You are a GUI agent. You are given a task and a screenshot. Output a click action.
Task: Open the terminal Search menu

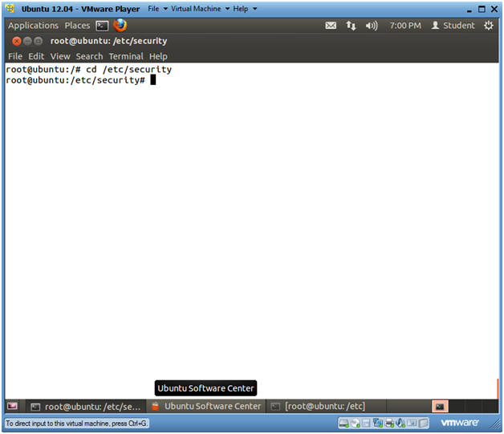point(89,56)
